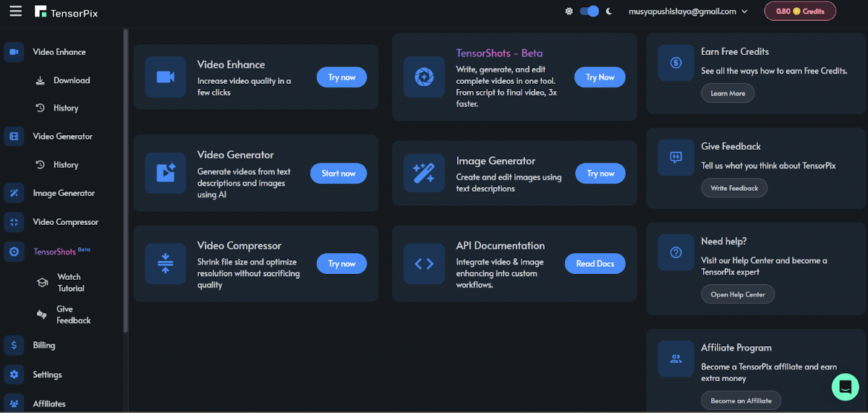Screen dimensions: 868x415
Task: Click the Give Feedback thumbs icon in sidebar
Action: pos(41,315)
